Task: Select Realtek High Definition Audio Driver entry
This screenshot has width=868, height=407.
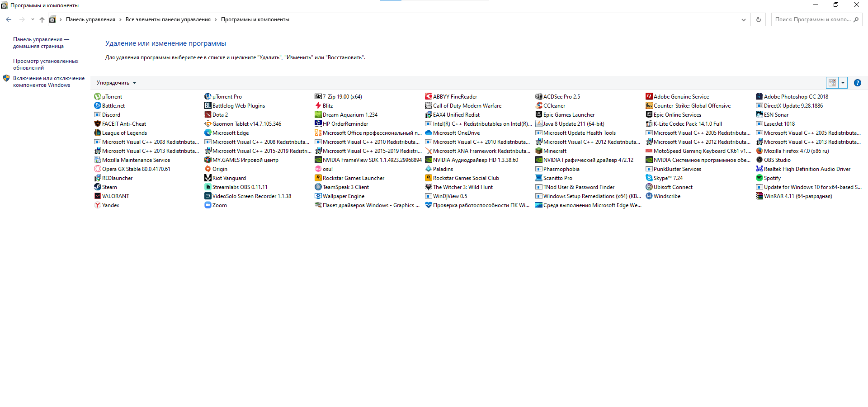Action: click(x=803, y=169)
